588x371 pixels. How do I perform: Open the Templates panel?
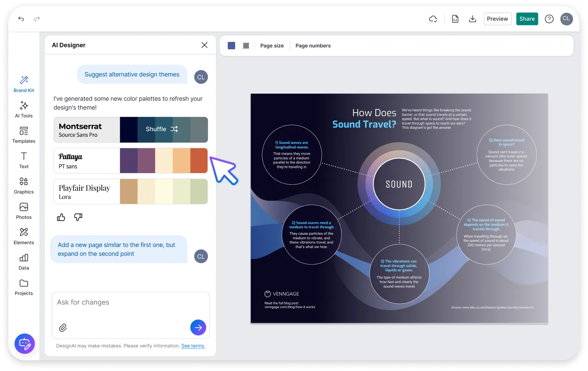(x=24, y=135)
